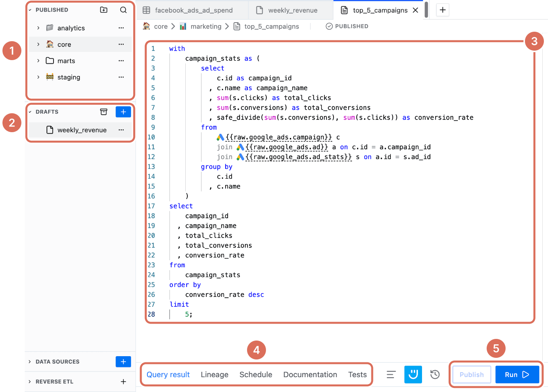Collapse the Drafts section
The height and width of the screenshot is (392, 548).
coord(30,112)
